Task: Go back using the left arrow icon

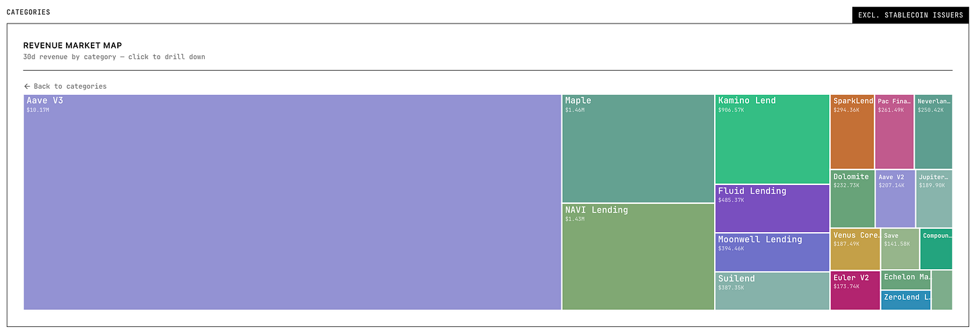Action: [27, 87]
